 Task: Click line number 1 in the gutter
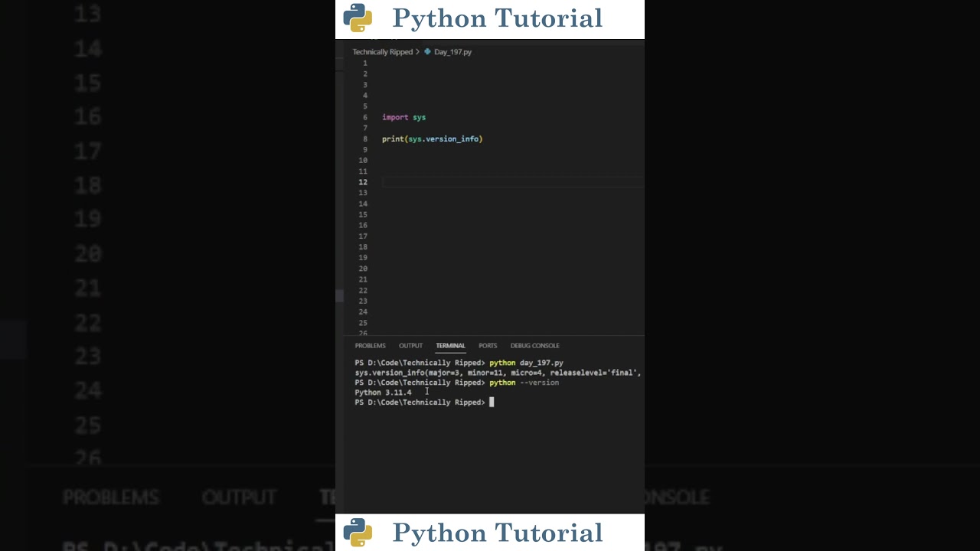(365, 63)
